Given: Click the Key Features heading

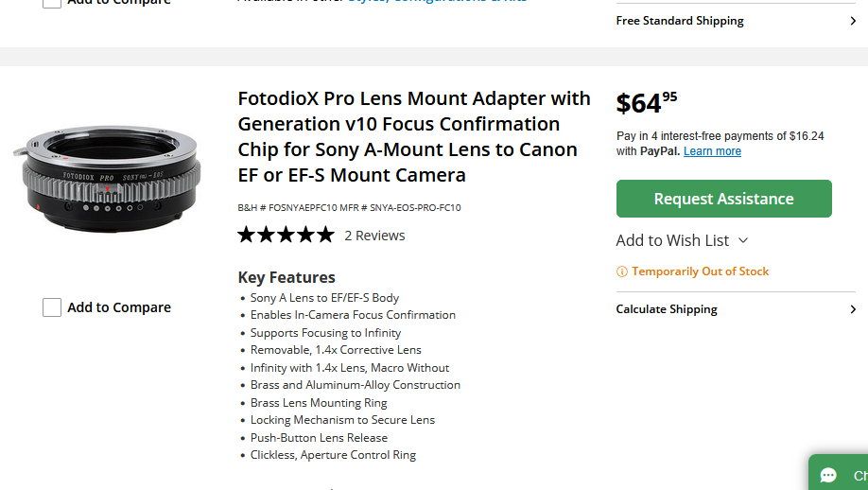Looking at the screenshot, I should [x=286, y=277].
